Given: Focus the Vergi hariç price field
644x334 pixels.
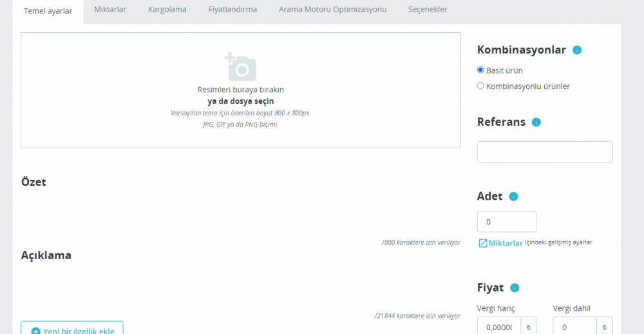Looking at the screenshot, I should [499, 327].
